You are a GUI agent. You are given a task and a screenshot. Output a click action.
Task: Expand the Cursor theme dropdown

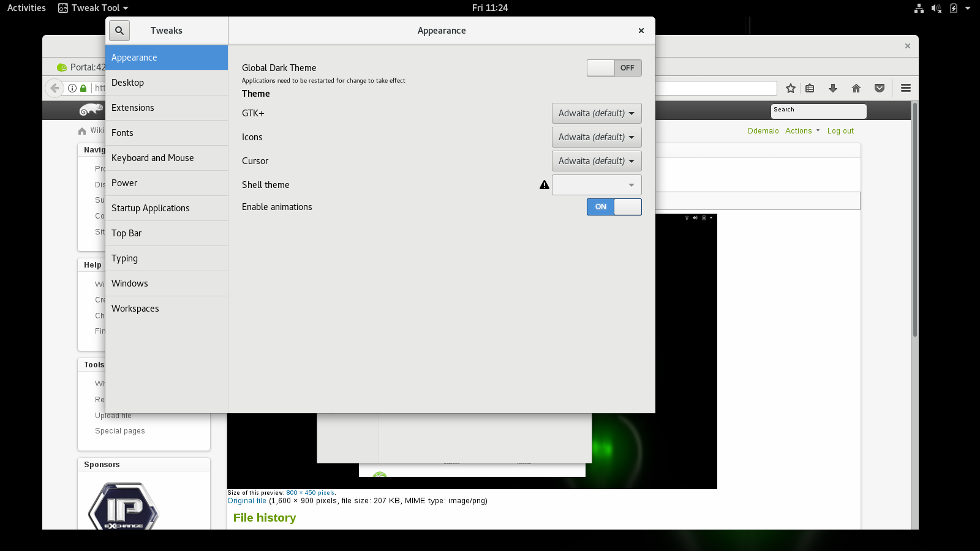tap(596, 161)
